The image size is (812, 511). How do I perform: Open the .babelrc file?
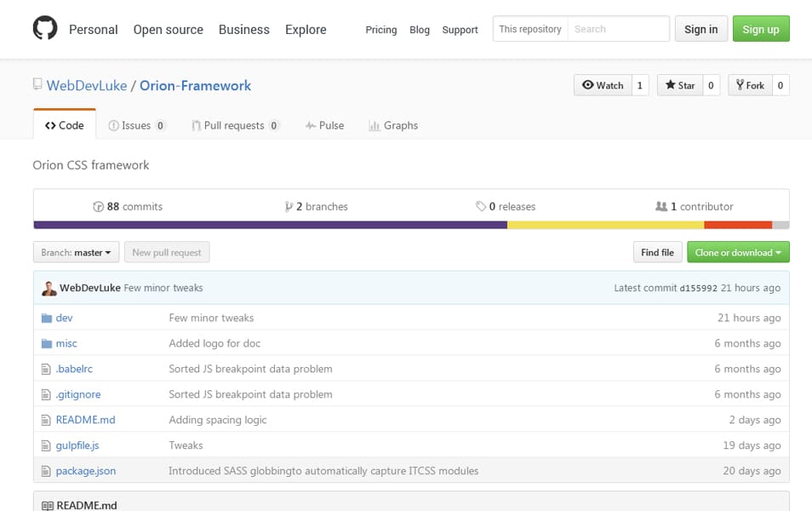point(74,369)
